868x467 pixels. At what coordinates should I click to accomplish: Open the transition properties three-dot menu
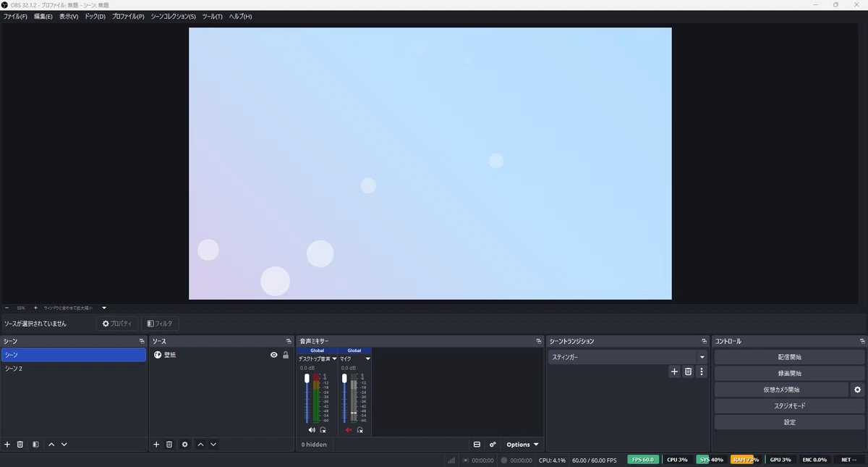pos(701,371)
